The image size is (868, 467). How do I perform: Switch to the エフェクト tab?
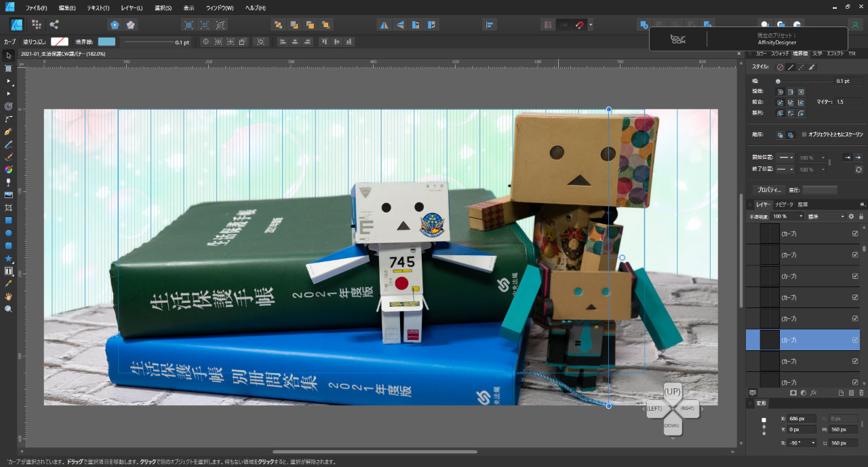coord(835,53)
